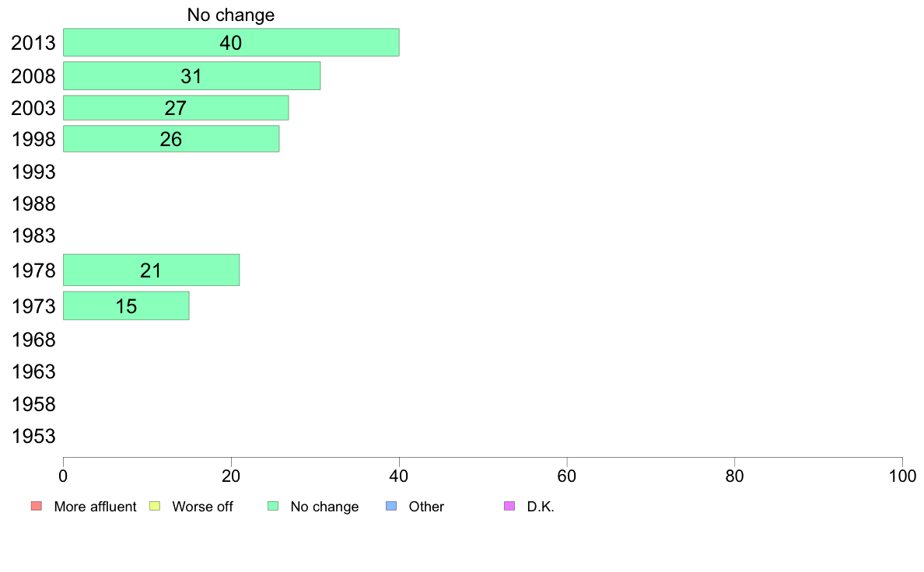Select the 1973 bar showing 15
The width and height of the screenshot is (924, 572).
pyautogui.click(x=126, y=306)
